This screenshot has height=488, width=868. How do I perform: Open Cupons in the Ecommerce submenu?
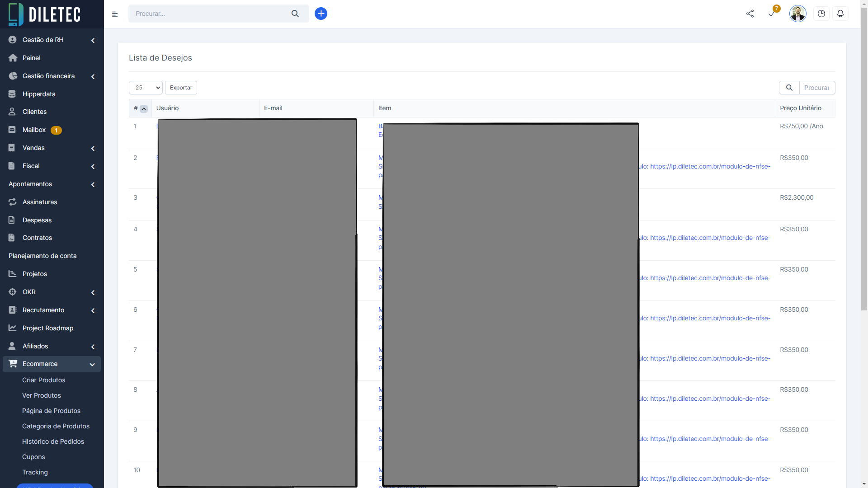coord(33,457)
